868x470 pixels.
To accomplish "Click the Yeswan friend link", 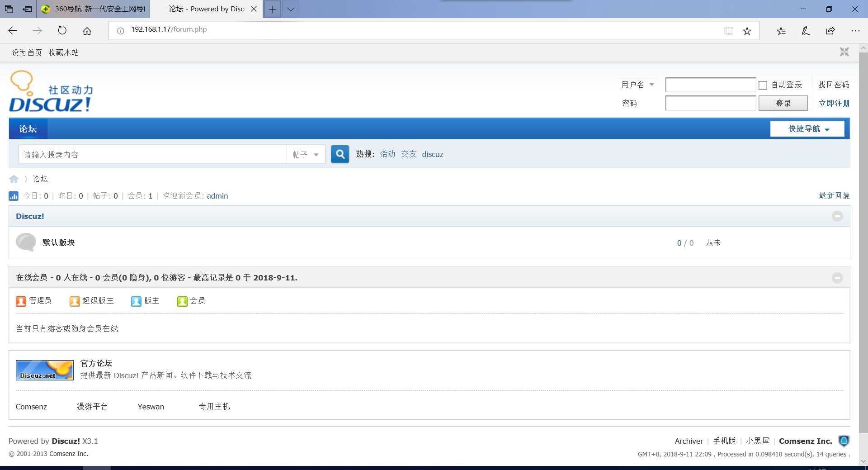I will point(151,407).
